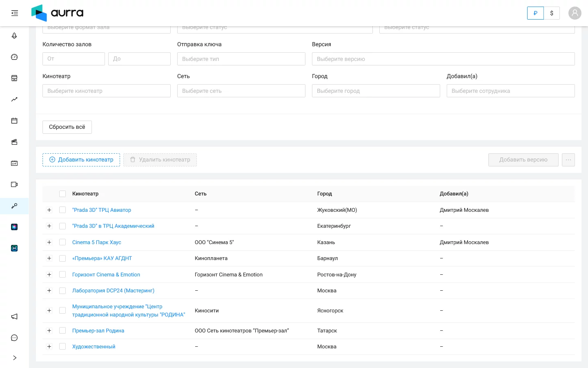Open the trend chart analytics icon
Image resolution: width=588 pixels, height=368 pixels.
tap(14, 99)
